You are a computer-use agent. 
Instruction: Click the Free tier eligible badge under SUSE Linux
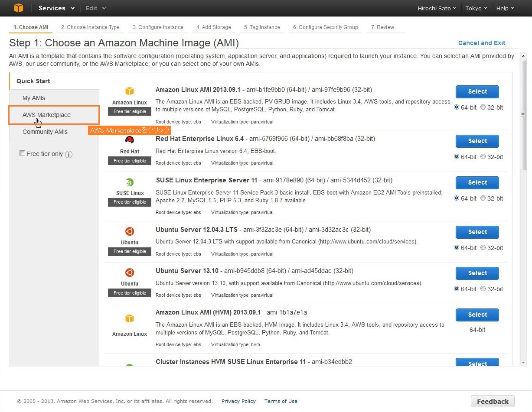pyautogui.click(x=130, y=202)
